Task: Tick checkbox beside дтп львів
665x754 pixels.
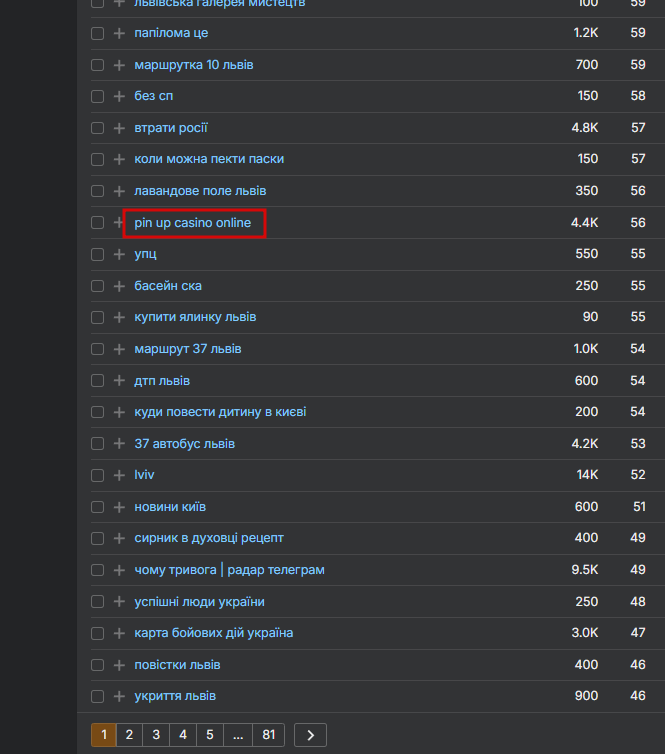Action: pos(98,381)
